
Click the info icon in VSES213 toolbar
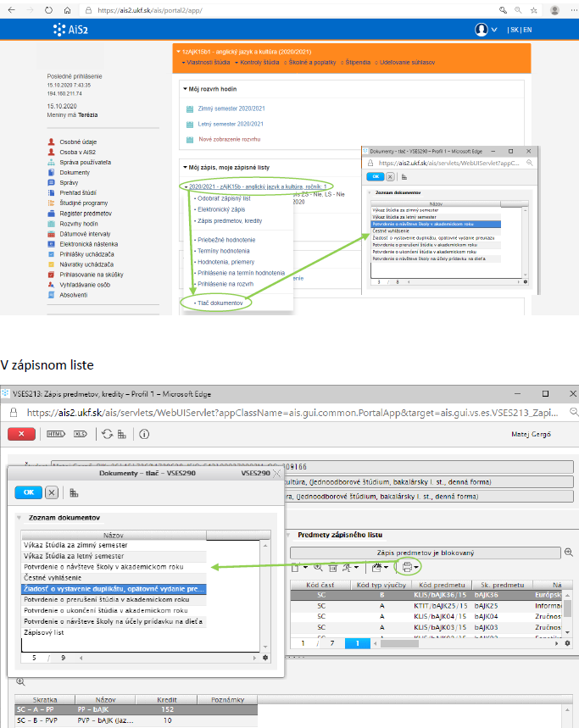(144, 433)
